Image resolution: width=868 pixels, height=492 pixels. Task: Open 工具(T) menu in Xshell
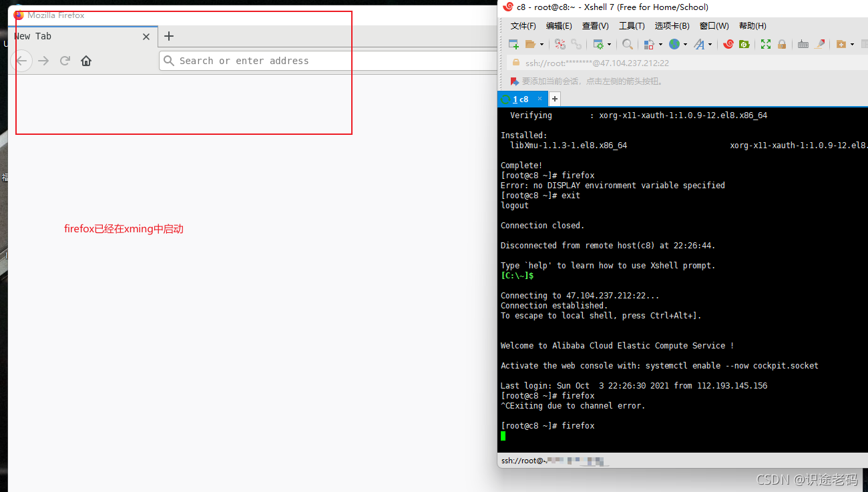pos(632,26)
